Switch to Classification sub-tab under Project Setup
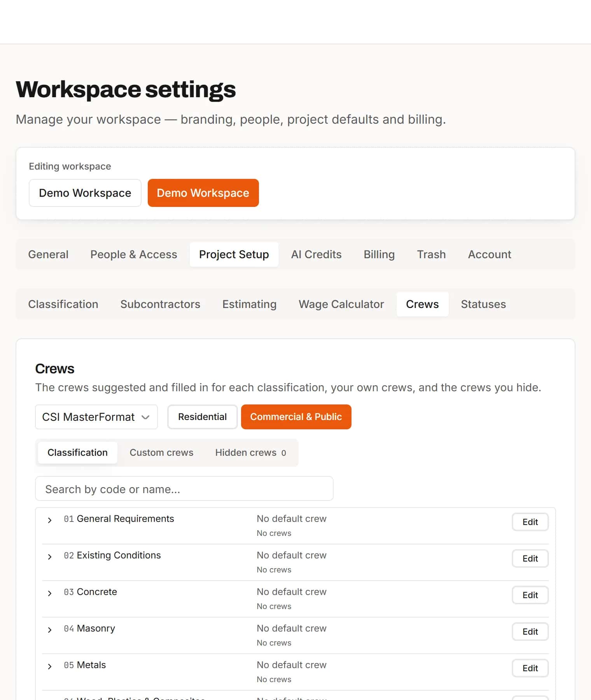This screenshot has width=591, height=700. pos(63,304)
